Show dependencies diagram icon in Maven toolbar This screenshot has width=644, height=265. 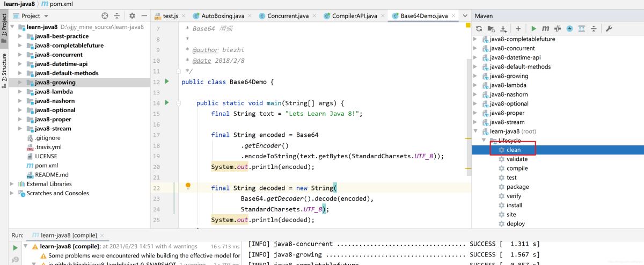[581, 28]
